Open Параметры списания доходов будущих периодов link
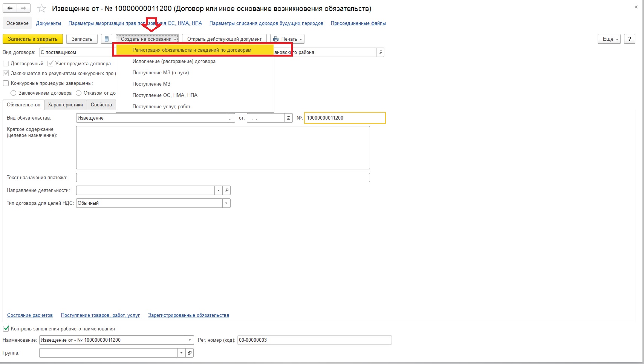644x364 pixels. (x=266, y=23)
